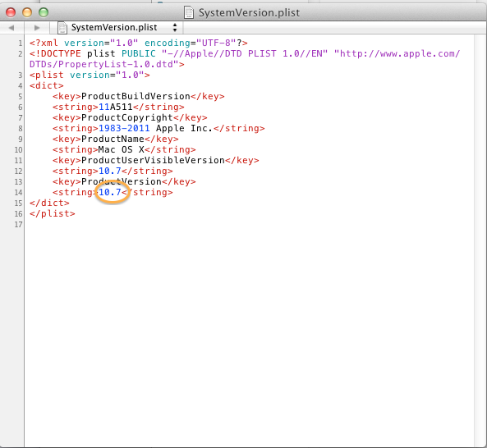Click the opening dict tag on line 4
Screen dimensions: 487x448
click(46, 85)
